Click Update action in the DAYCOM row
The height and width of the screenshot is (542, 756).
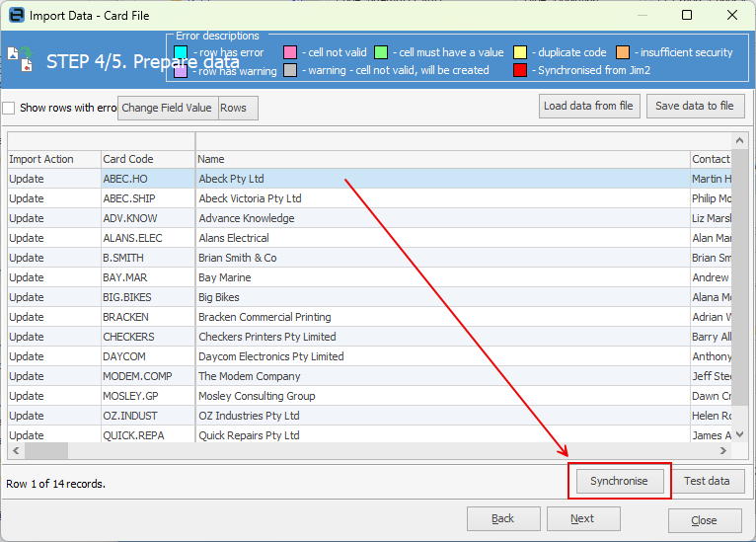(54, 356)
